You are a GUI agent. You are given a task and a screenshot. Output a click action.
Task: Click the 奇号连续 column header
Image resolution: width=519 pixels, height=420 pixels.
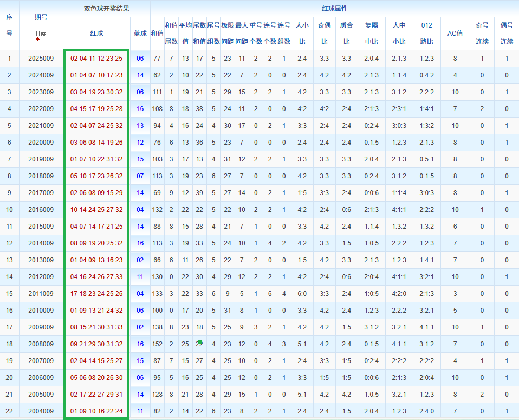[x=482, y=33]
